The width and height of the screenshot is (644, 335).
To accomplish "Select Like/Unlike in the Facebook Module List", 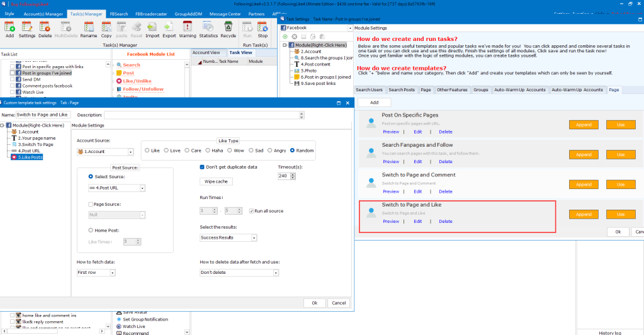I will [137, 81].
